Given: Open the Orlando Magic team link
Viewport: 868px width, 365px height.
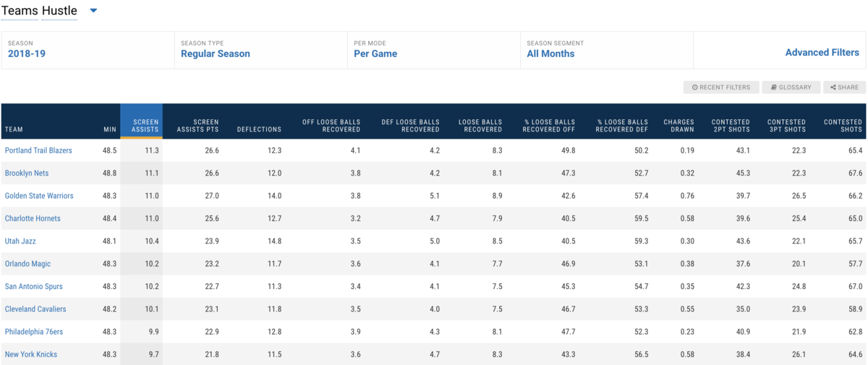Looking at the screenshot, I should (x=27, y=264).
